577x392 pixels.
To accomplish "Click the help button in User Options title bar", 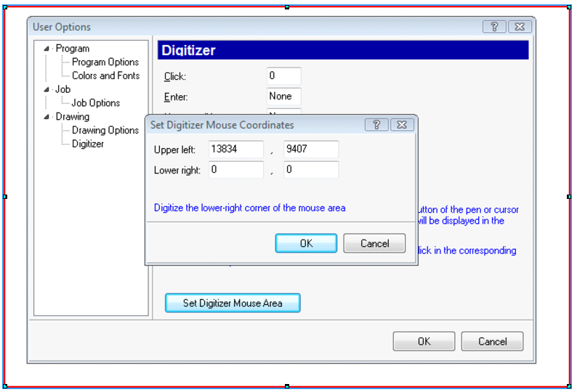I will pos(494,27).
